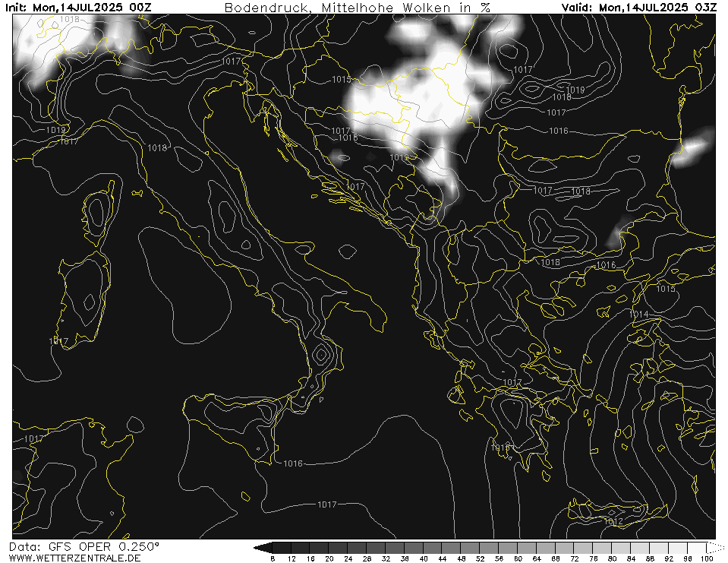Click the legend value 44
The image size is (728, 563).
[x=443, y=558]
